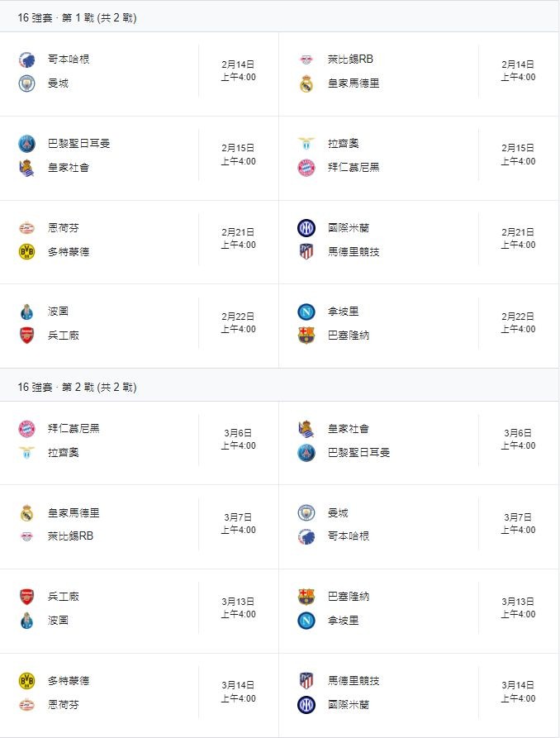Image resolution: width=560 pixels, height=738 pixels.
Task: Click the Paris Saint-Germain crest in first leg
Action: (27, 144)
